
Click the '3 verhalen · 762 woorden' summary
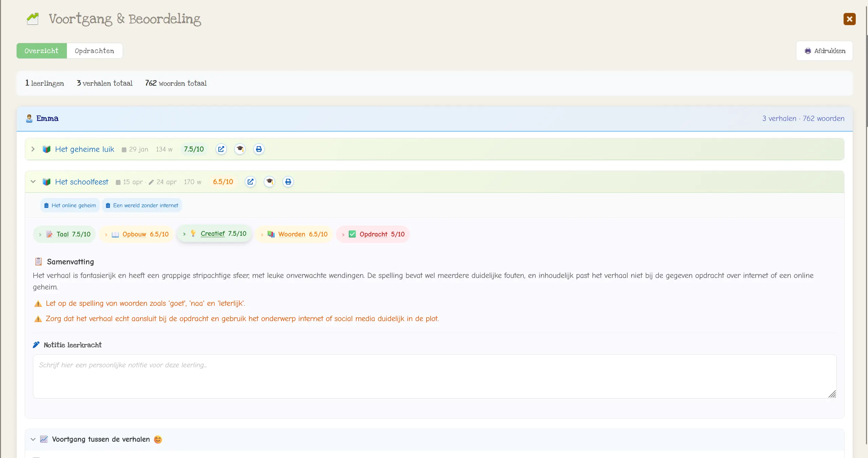pyautogui.click(x=803, y=119)
